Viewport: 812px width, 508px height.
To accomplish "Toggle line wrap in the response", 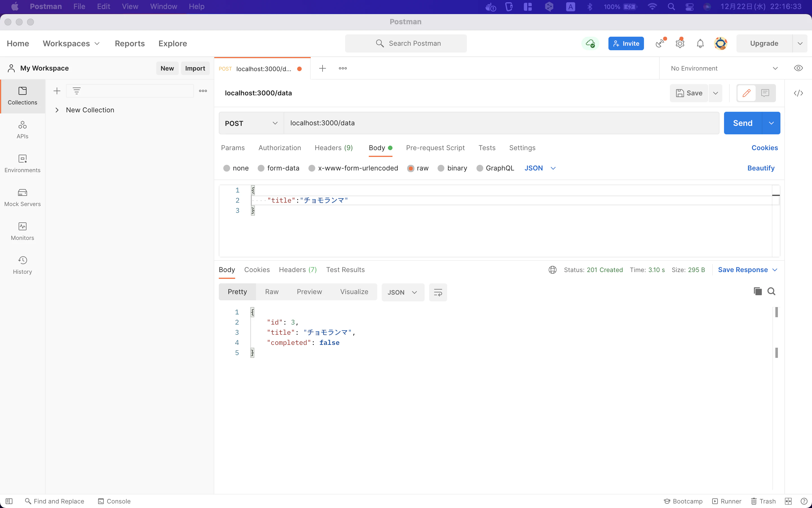I will click(438, 292).
